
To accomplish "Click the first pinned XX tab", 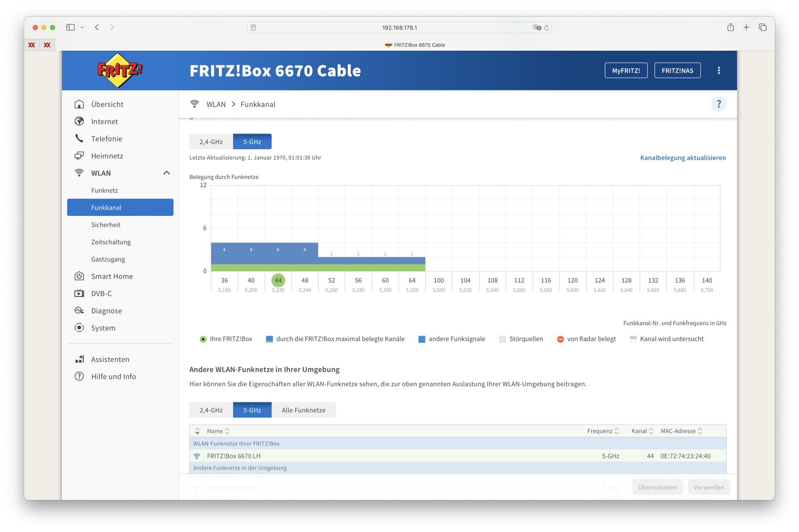I will click(32, 45).
